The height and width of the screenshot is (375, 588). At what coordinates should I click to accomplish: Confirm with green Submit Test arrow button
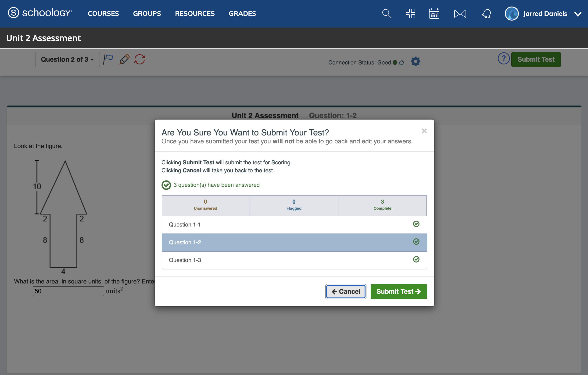(x=398, y=292)
